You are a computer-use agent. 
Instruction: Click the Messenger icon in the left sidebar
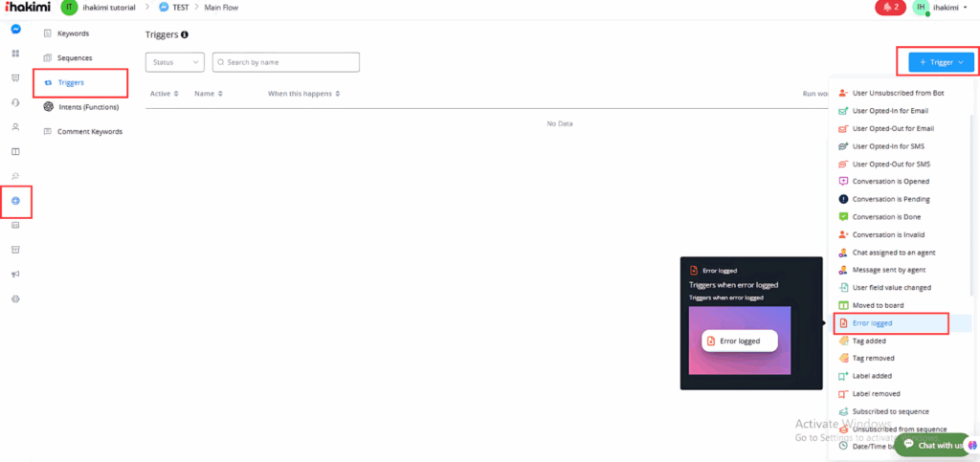coord(15,29)
